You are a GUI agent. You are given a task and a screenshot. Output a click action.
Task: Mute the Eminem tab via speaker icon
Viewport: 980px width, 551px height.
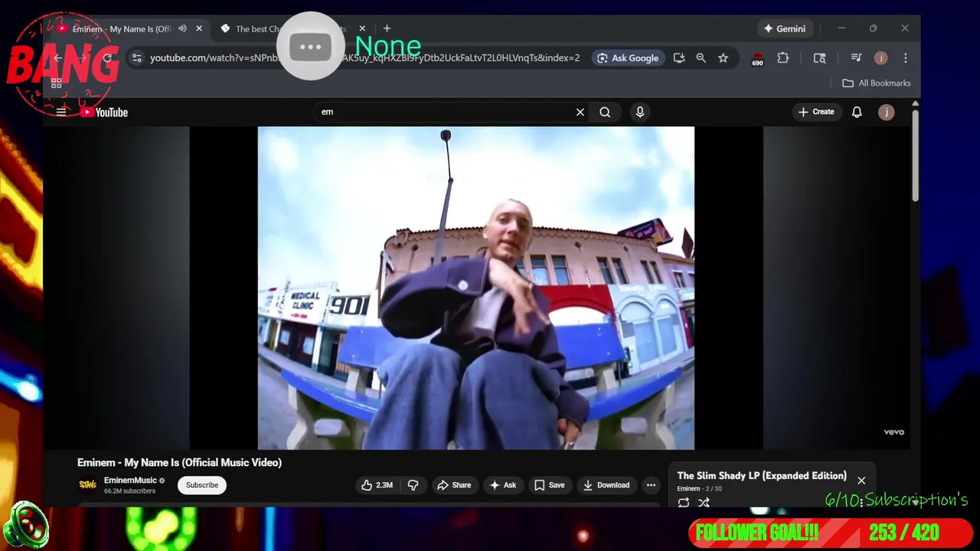182,29
